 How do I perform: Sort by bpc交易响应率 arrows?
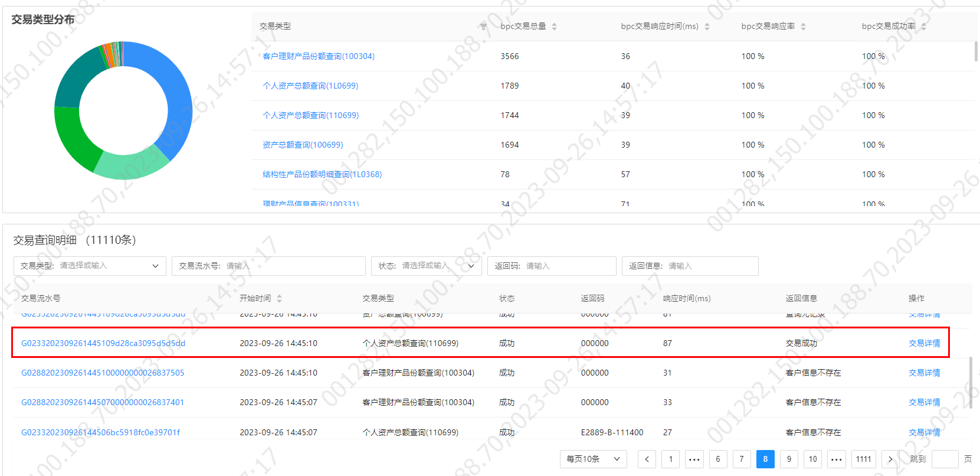click(x=803, y=27)
